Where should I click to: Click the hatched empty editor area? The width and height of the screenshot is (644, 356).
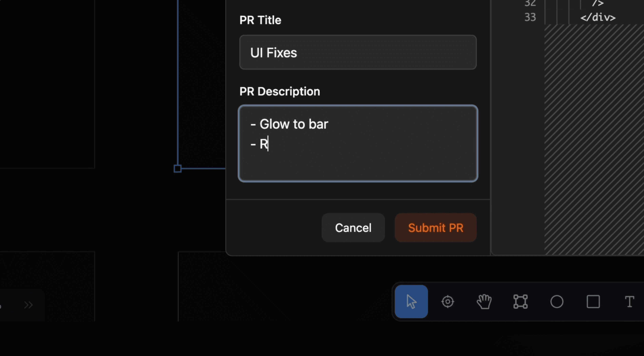(594, 139)
